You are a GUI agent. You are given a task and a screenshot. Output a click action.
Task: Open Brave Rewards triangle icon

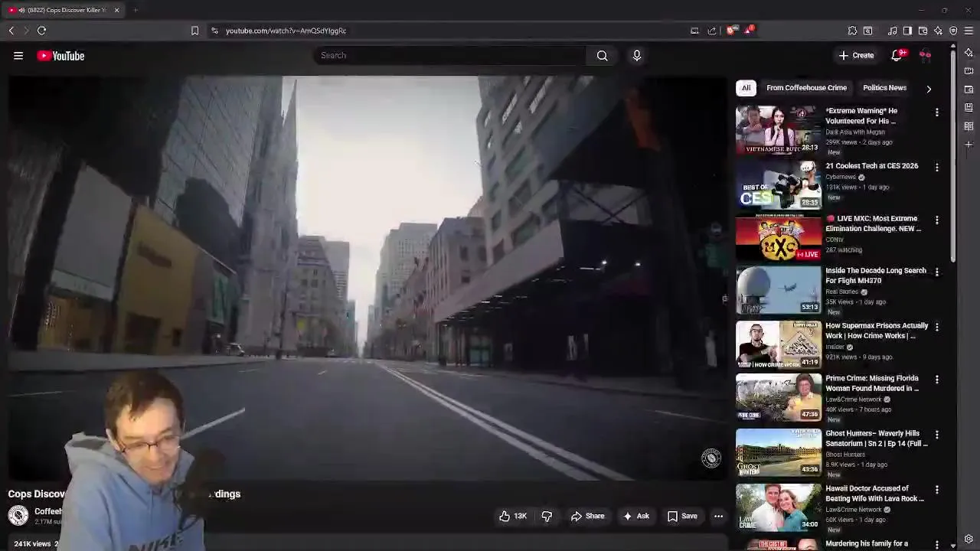click(748, 31)
